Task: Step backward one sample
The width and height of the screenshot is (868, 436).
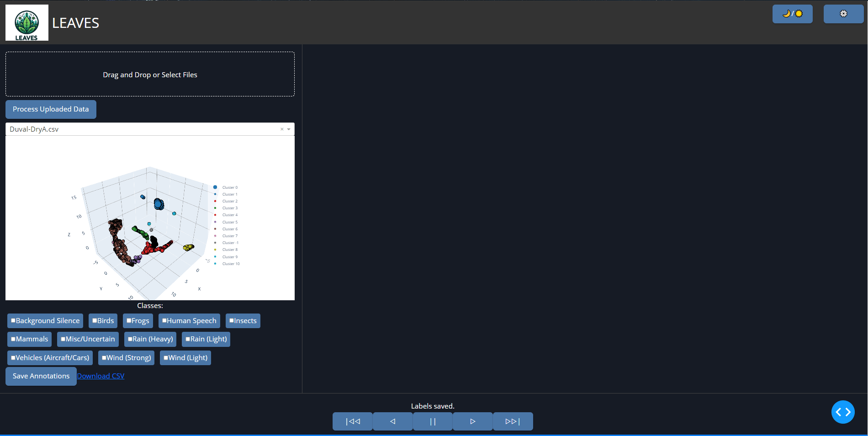Action: click(392, 421)
